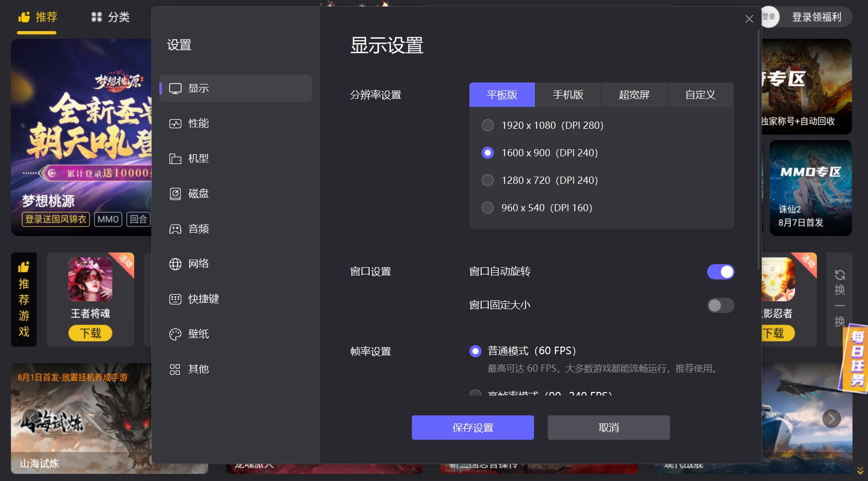Click the 登录领福利 button
This screenshot has height=481, width=868.
817,17
